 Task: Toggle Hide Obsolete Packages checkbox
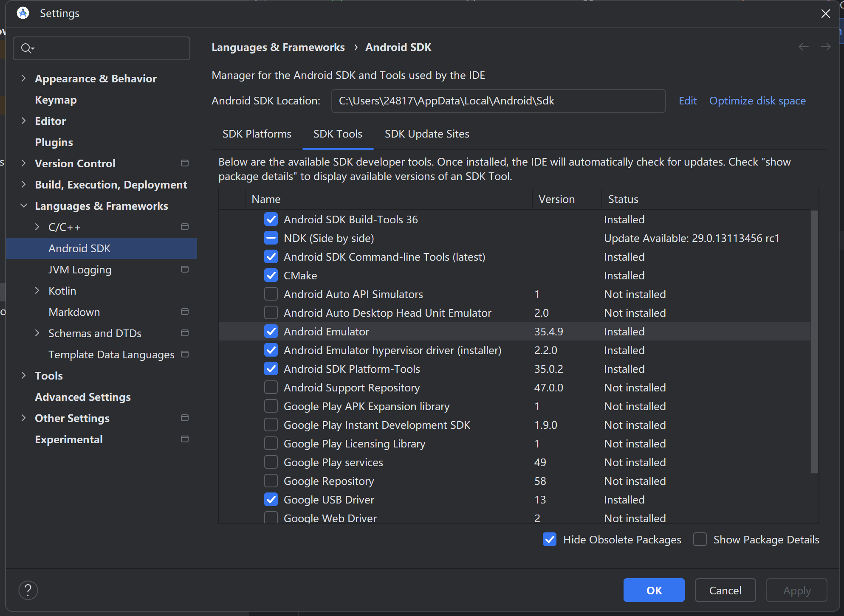click(x=550, y=539)
